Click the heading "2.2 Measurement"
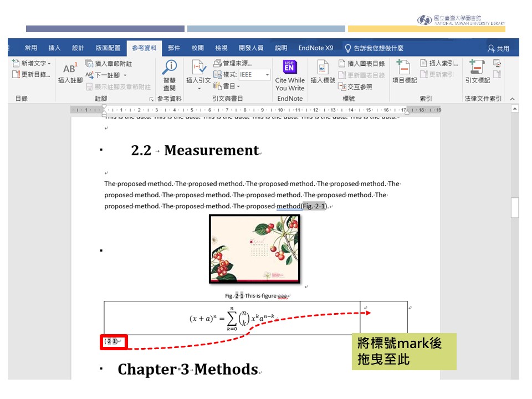The height and width of the screenshot is (399, 532). tap(195, 150)
